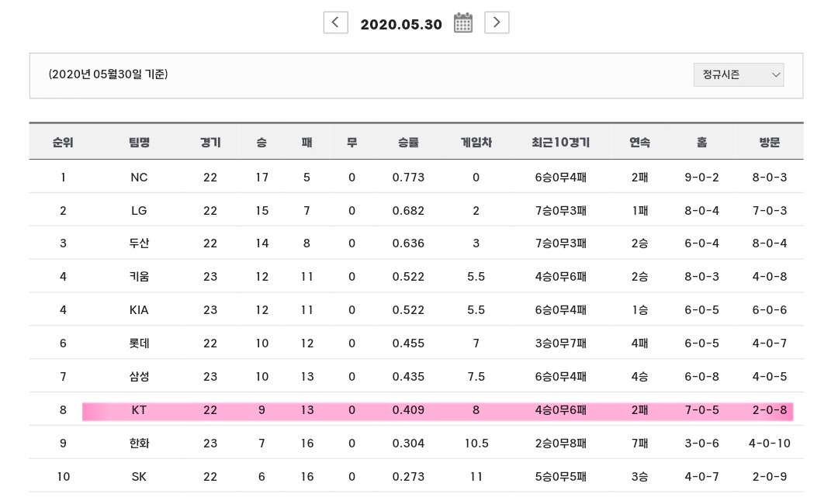Click the 게임차 column header

click(476, 143)
